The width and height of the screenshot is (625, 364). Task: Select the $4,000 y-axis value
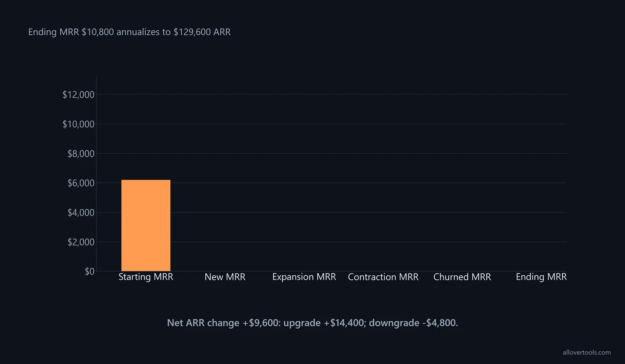(x=81, y=213)
